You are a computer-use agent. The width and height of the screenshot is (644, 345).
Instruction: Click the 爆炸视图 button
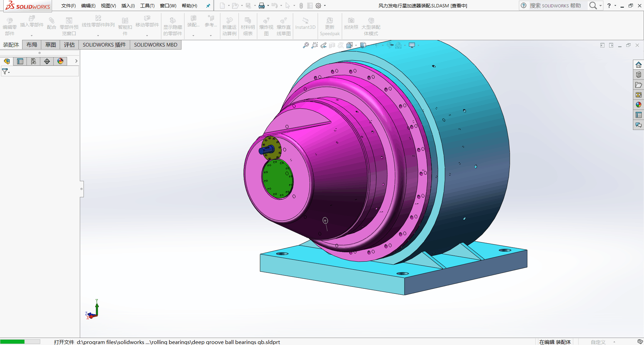point(266,26)
